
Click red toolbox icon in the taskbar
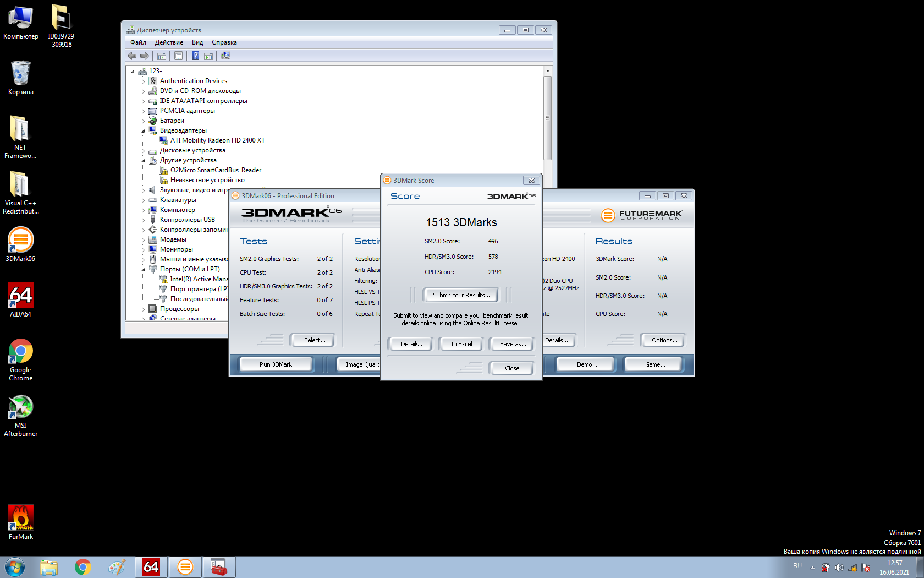click(x=219, y=567)
